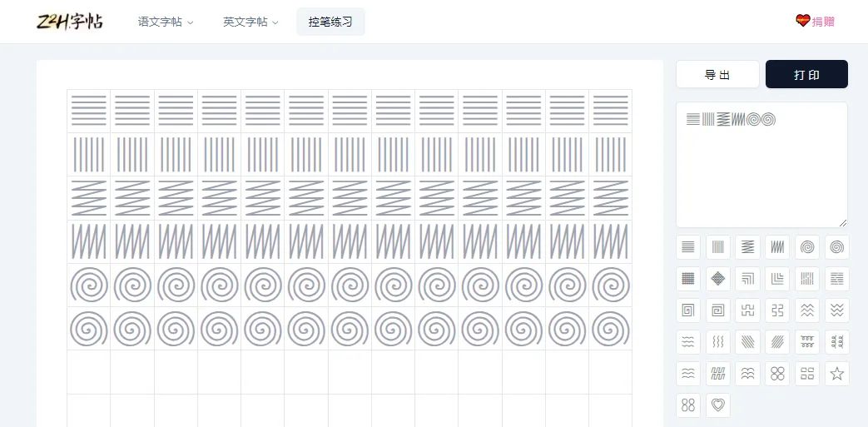The height and width of the screenshot is (427, 868).
Task: Add the four rectangles pattern icon
Action: coord(807,374)
